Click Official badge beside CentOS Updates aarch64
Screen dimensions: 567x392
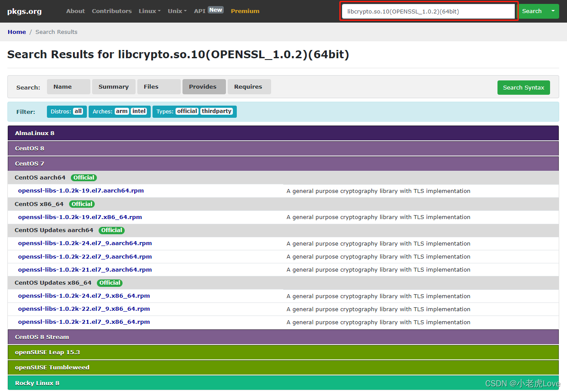point(112,230)
